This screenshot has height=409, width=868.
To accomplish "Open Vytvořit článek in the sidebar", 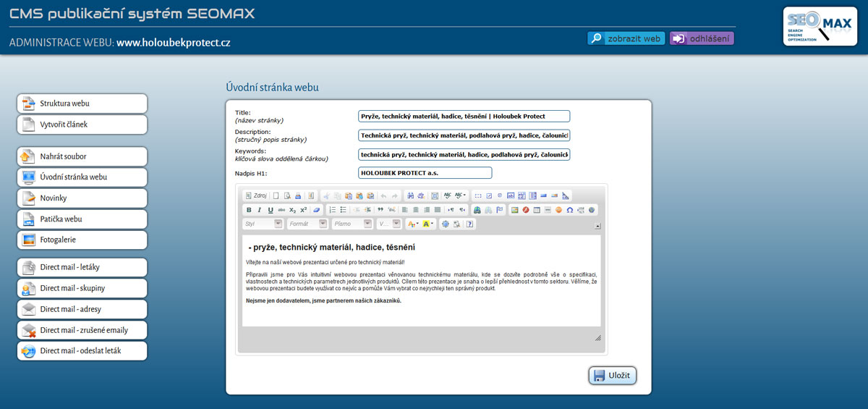I will pos(82,125).
